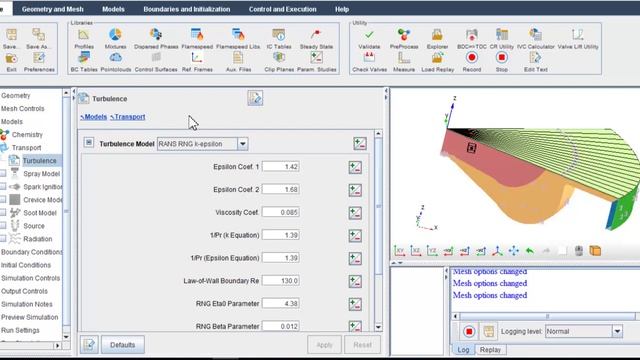The width and height of the screenshot is (640, 360).
Task: Open the Profiles library
Action: point(84,39)
